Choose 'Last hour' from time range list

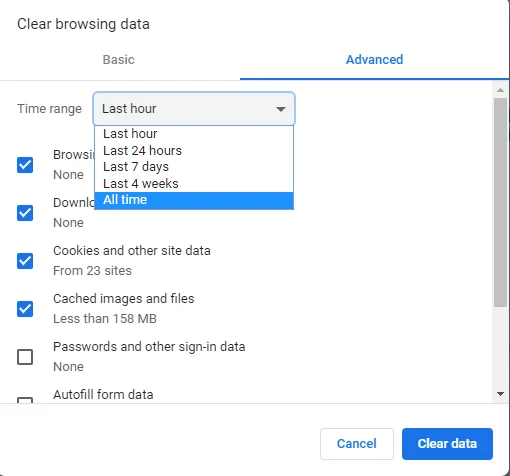(x=194, y=134)
